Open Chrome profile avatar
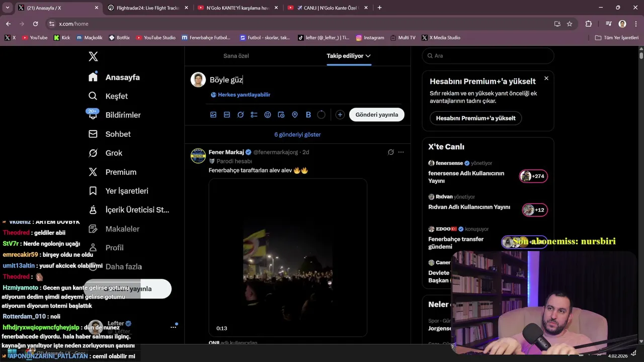This screenshot has height=362, width=644. (622, 24)
